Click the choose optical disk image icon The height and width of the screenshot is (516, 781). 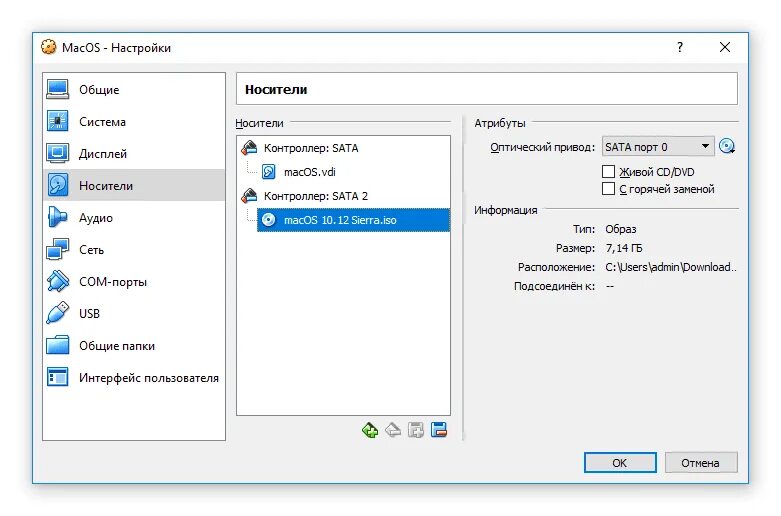[x=727, y=146]
